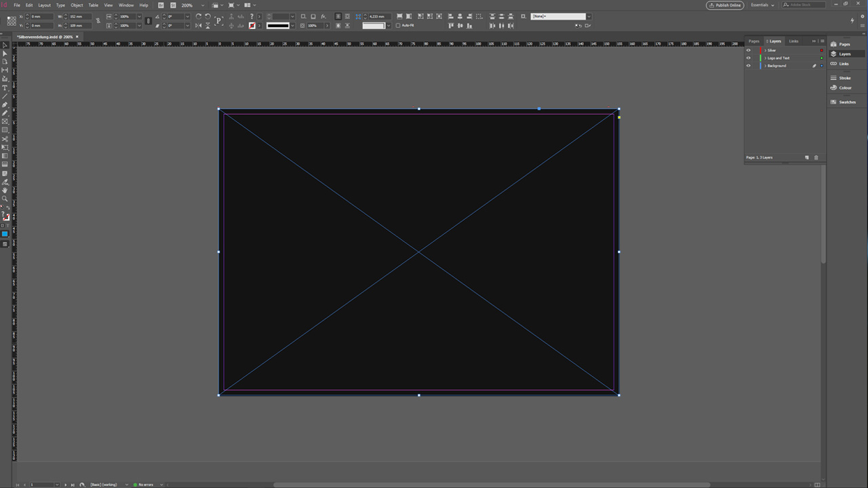Open the Essentials workspace dropdown
This screenshot has width=868, height=488.
click(x=762, y=5)
